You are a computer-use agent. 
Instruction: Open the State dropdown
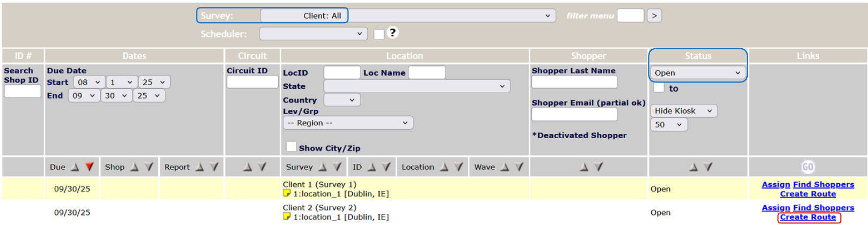click(417, 86)
